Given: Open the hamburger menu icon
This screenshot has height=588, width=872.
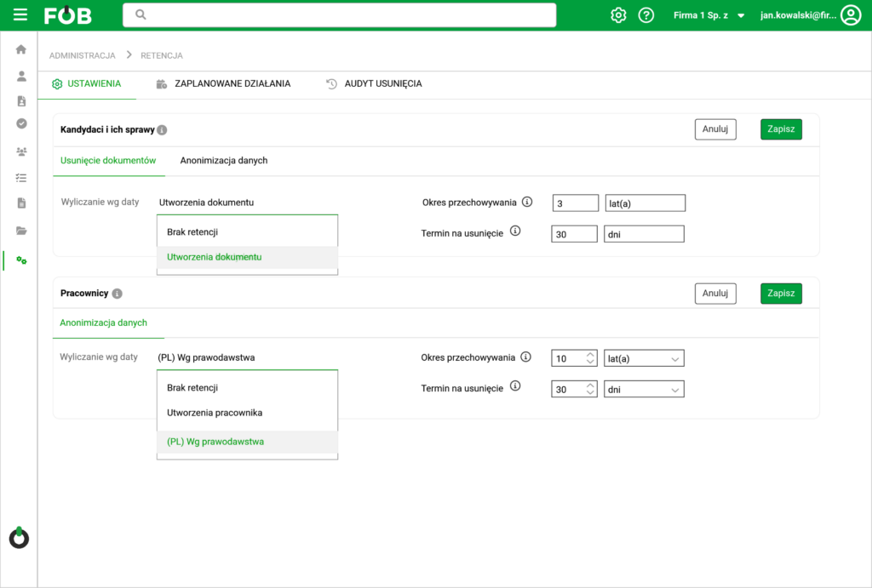Looking at the screenshot, I should 20,15.
